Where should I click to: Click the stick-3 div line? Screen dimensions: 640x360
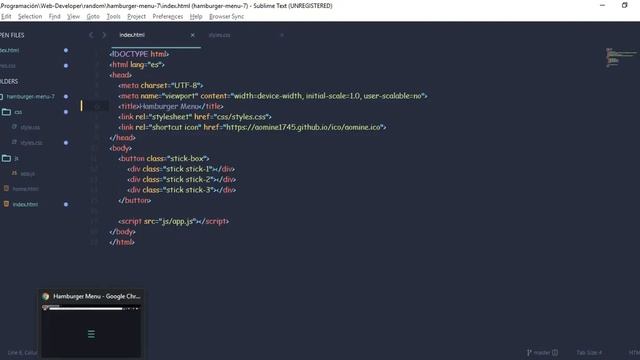[x=182, y=190]
